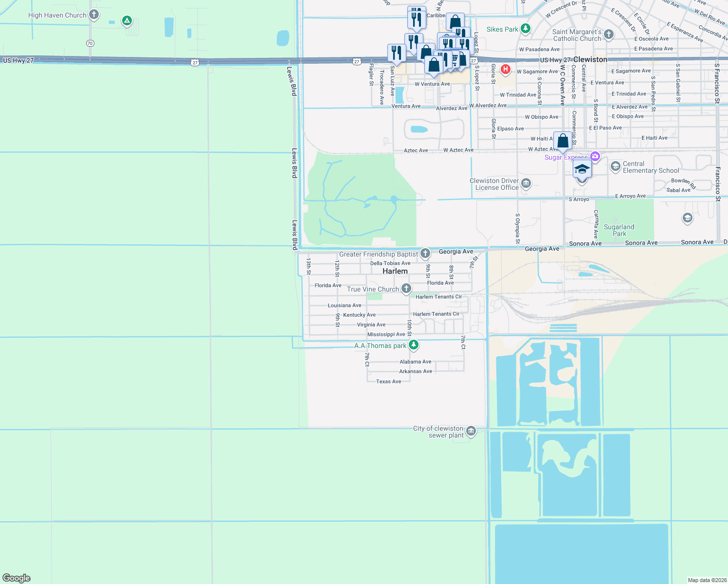Open the graduation cap school pin near W Aztec Ave
The image size is (728, 584).
click(x=582, y=168)
